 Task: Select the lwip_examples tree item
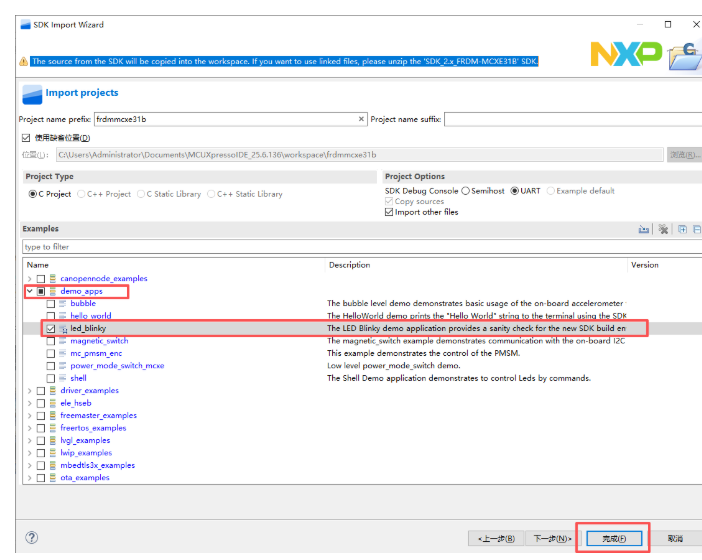[x=86, y=453]
